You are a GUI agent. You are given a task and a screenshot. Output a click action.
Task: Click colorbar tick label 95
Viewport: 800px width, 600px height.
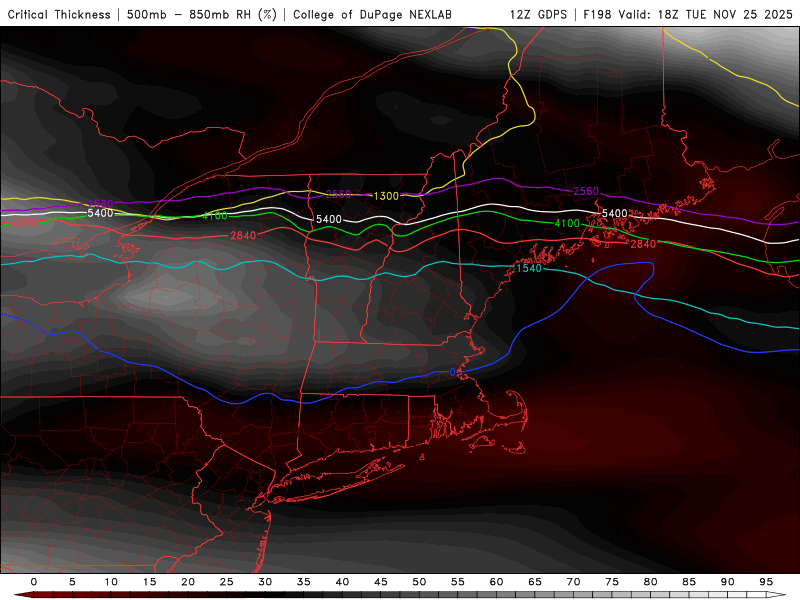click(766, 582)
